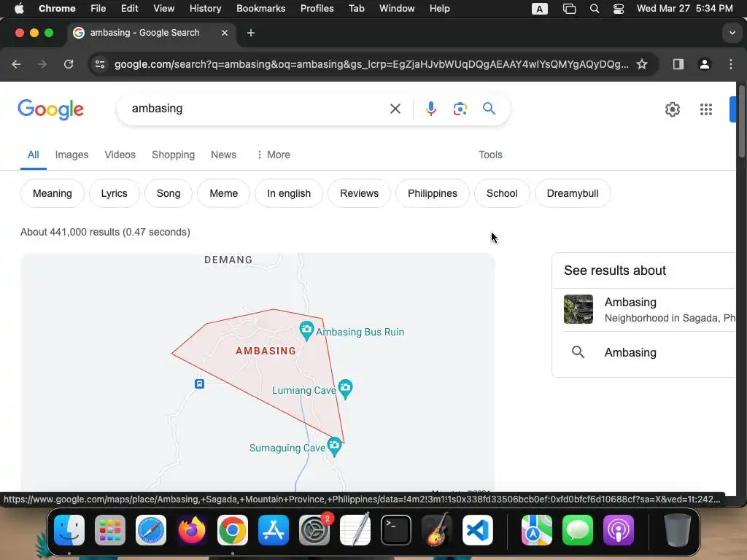The height and width of the screenshot is (560, 747).
Task: Switch to the News results tab
Action: [223, 155]
